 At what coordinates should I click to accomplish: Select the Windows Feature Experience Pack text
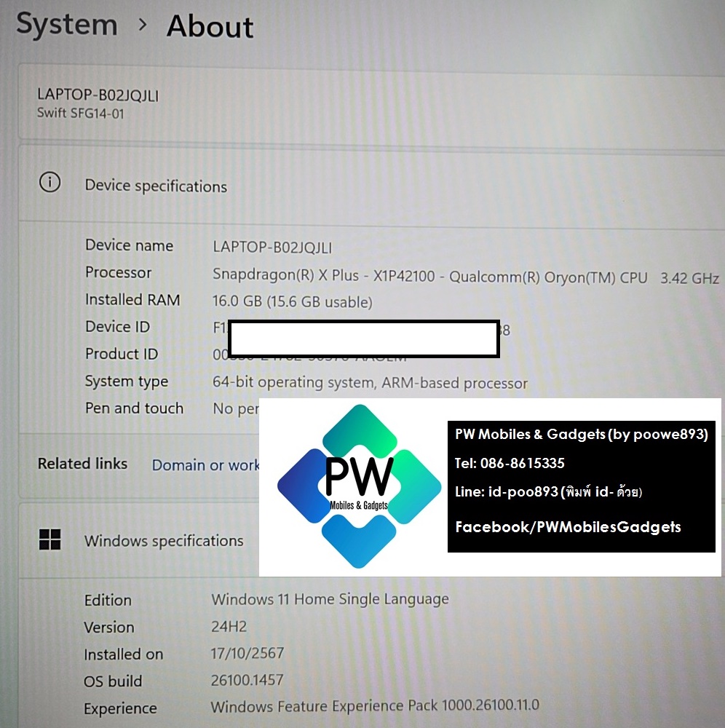pyautogui.click(x=375, y=706)
